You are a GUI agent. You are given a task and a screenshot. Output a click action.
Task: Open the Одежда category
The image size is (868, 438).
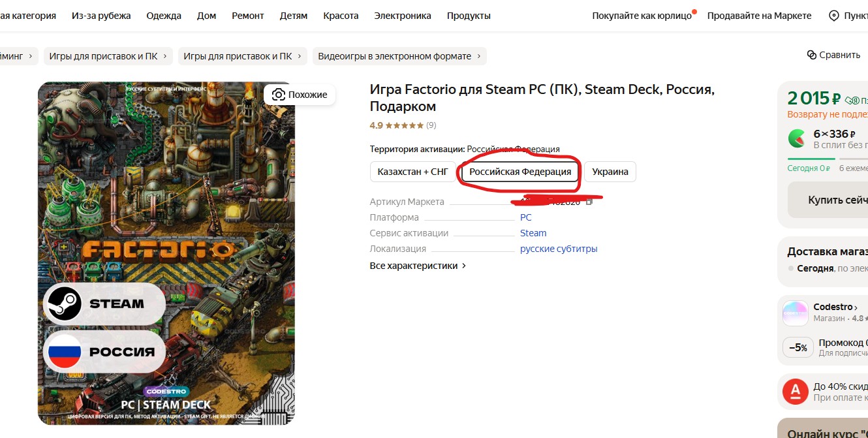(164, 16)
